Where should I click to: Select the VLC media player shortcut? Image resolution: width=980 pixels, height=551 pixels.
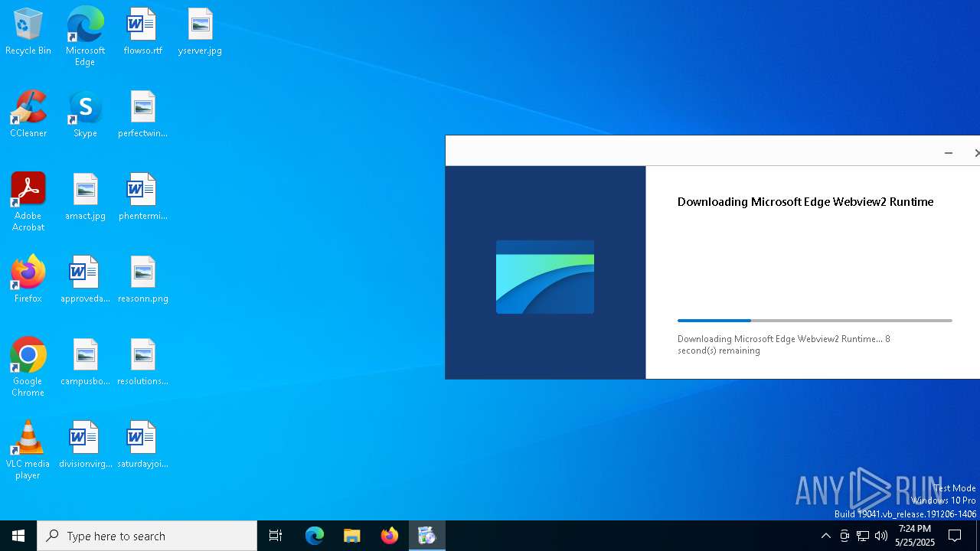point(28,450)
